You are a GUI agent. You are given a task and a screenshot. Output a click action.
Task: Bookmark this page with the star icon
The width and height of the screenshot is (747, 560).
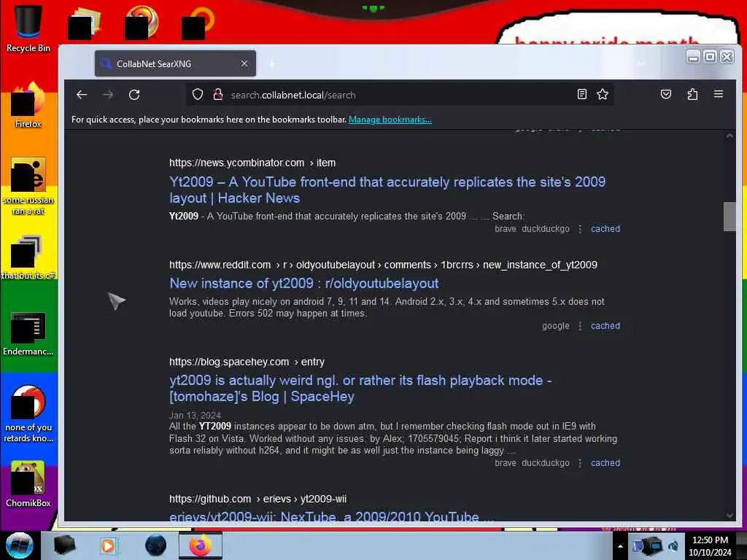[x=603, y=94]
